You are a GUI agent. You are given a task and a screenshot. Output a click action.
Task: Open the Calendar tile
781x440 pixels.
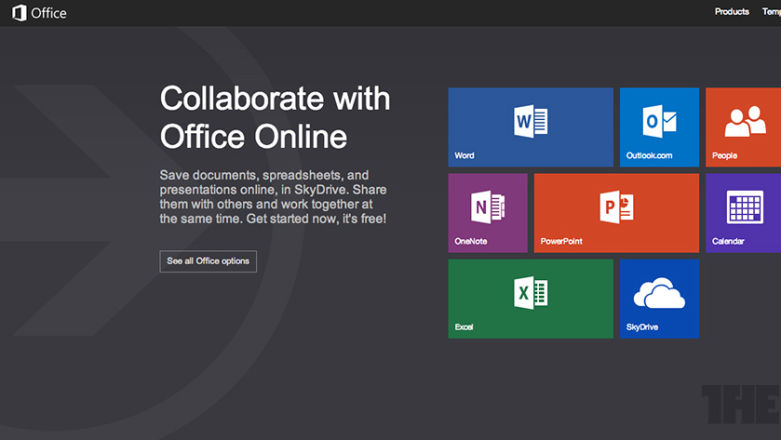(x=743, y=213)
